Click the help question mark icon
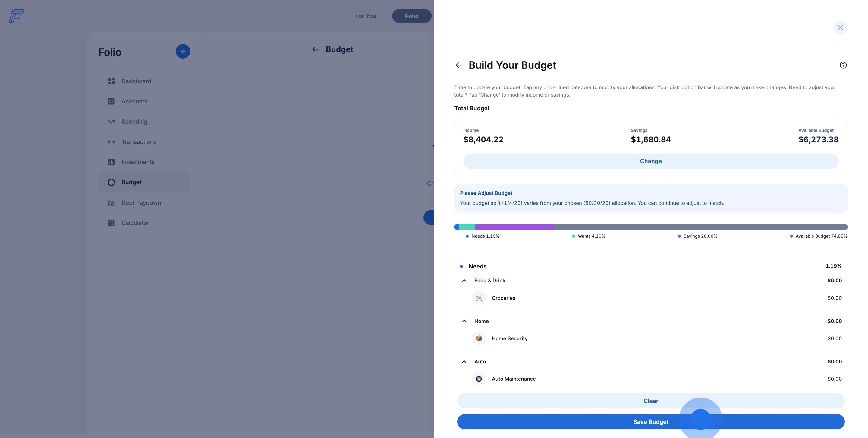The width and height of the screenshot is (868, 438). click(x=843, y=65)
